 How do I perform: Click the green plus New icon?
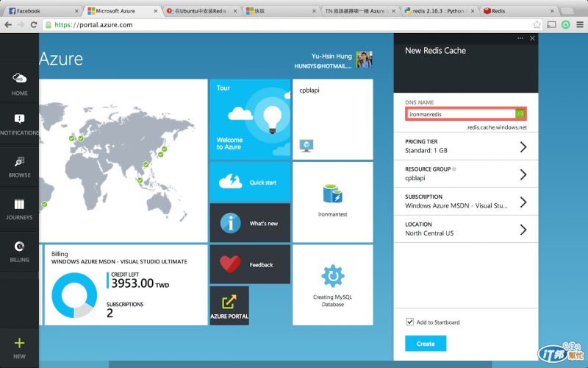[x=19, y=343]
